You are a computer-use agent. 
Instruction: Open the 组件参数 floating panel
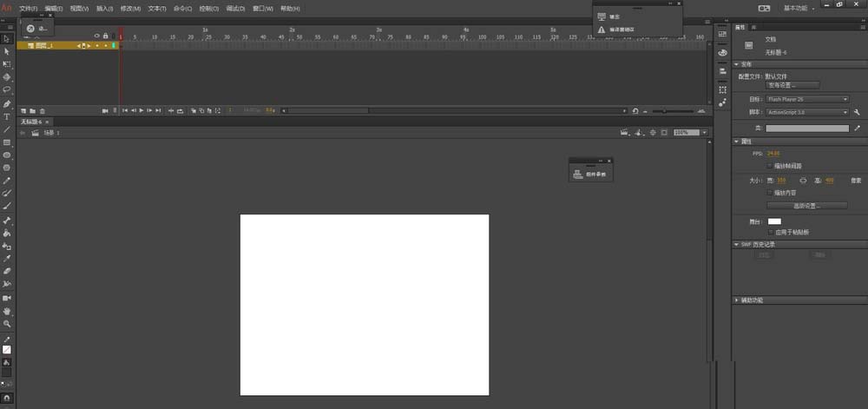tap(590, 175)
